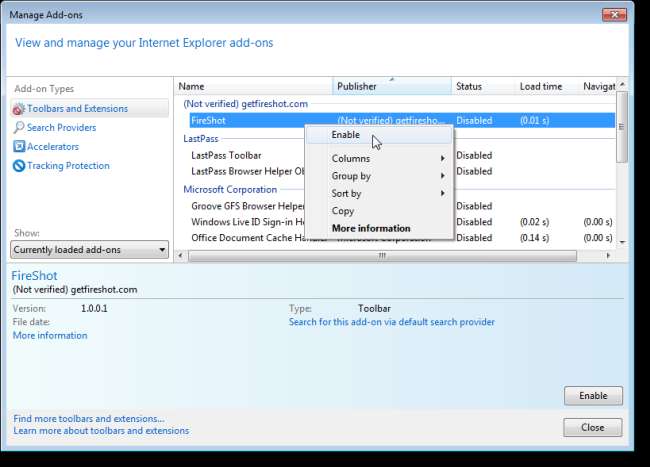
Task: Click Search for this add-on via default search provider
Action: [392, 322]
